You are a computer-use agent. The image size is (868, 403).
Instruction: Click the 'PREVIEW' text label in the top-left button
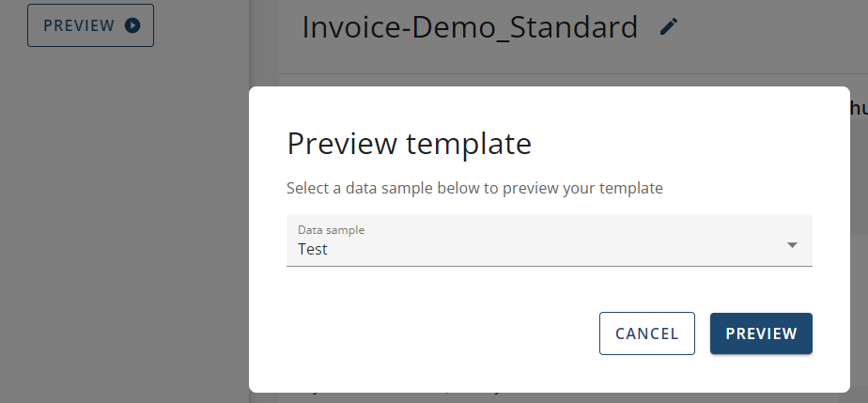click(79, 25)
